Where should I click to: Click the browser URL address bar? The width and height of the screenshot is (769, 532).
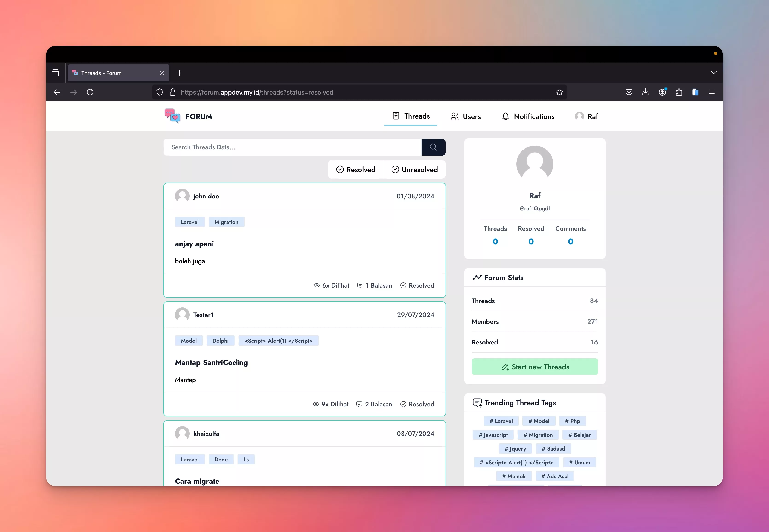(359, 92)
